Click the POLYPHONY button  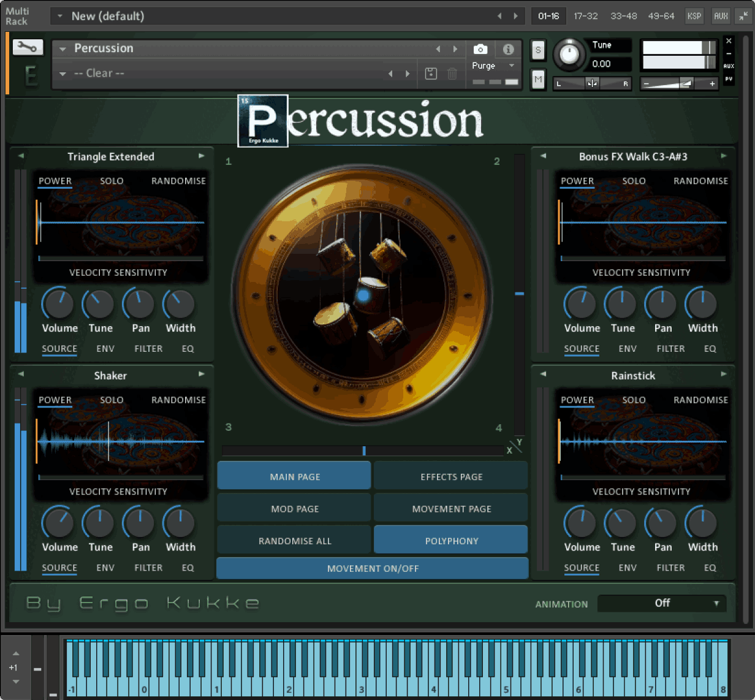point(451,541)
